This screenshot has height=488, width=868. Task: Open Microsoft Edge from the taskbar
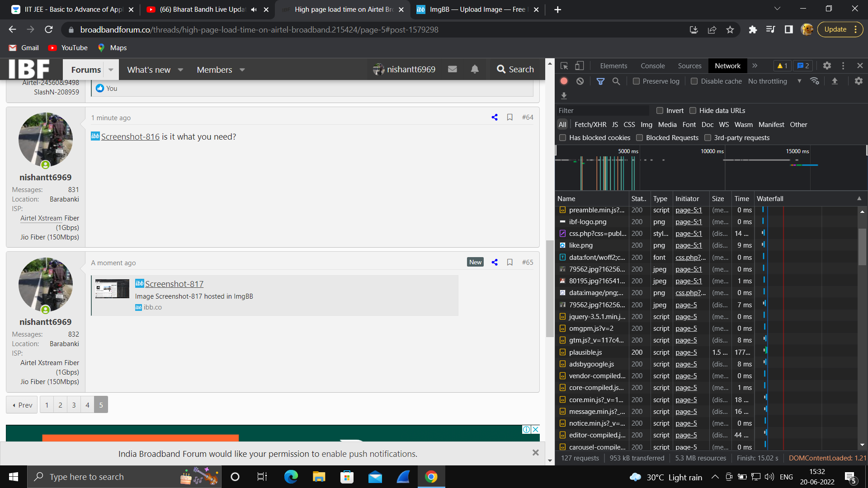tap(291, 477)
